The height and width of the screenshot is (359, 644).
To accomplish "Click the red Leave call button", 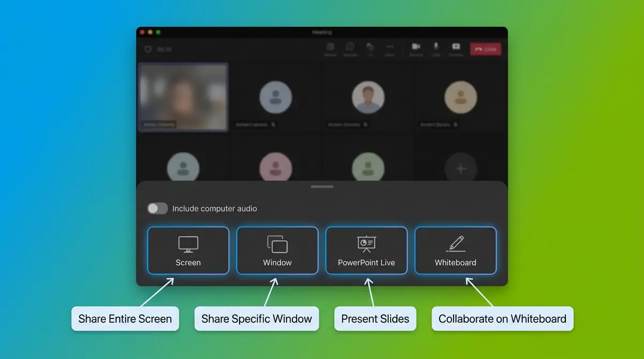I will [x=486, y=49].
